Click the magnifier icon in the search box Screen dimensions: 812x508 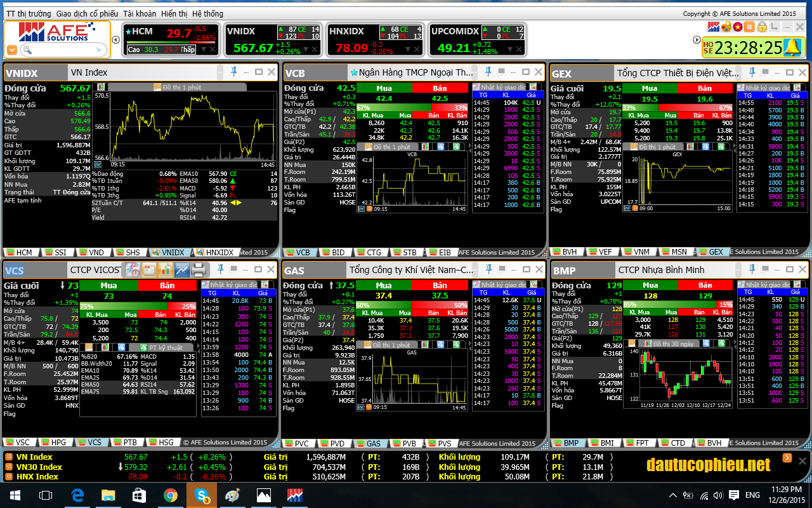click(x=27, y=50)
